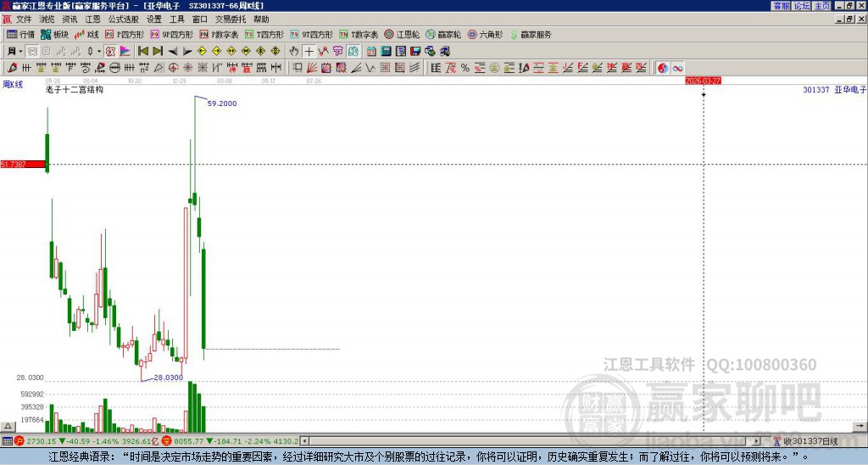
Task: Open the 交易委托 menu
Action: coord(231,20)
